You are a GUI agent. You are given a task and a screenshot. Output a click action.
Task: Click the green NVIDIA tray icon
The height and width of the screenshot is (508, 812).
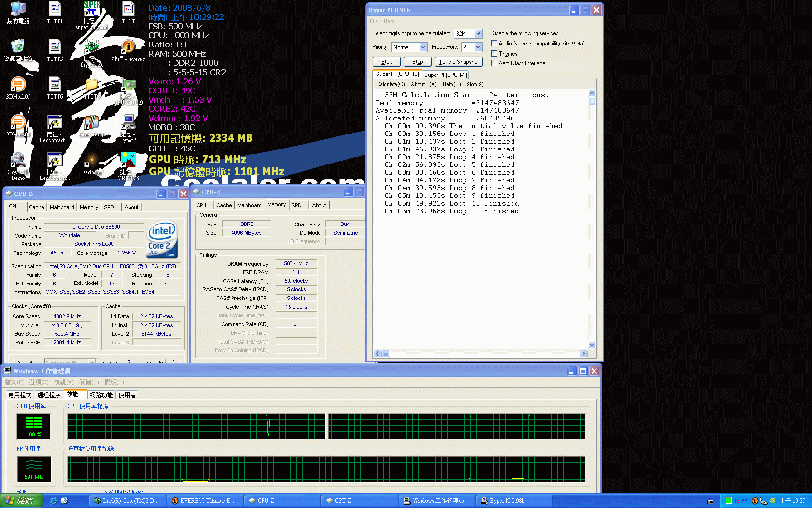tap(772, 501)
